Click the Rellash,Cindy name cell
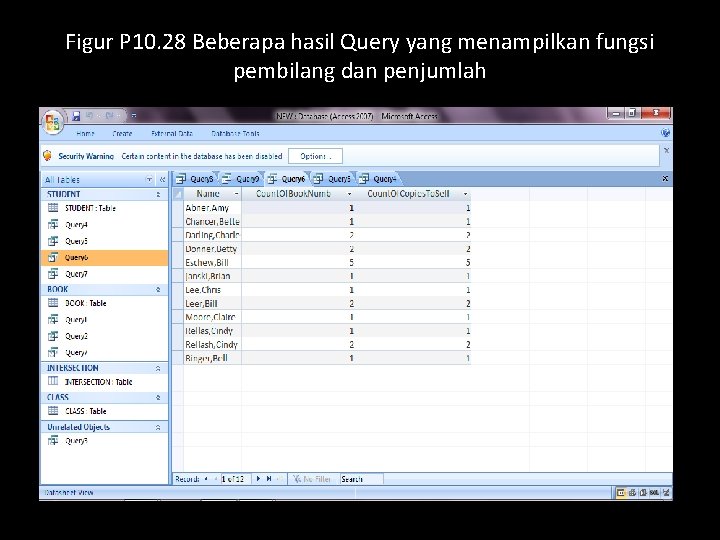 (x=212, y=344)
